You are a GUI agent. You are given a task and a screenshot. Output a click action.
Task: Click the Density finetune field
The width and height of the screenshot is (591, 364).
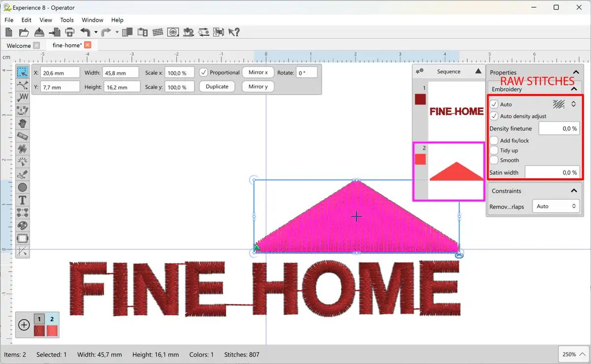click(559, 129)
